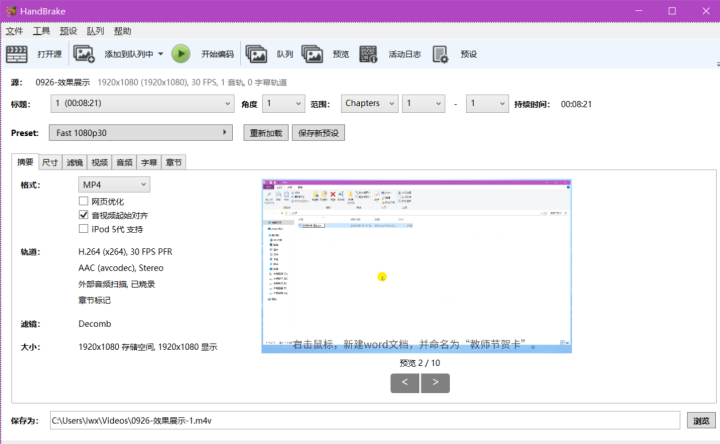The width and height of the screenshot is (720, 444).
Task: Click the video preview thumbnail
Action: pos(416,266)
